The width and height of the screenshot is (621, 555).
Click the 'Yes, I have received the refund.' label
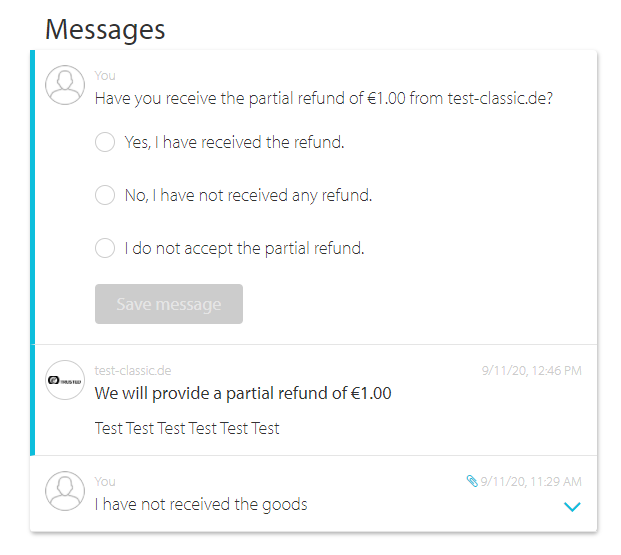(234, 142)
